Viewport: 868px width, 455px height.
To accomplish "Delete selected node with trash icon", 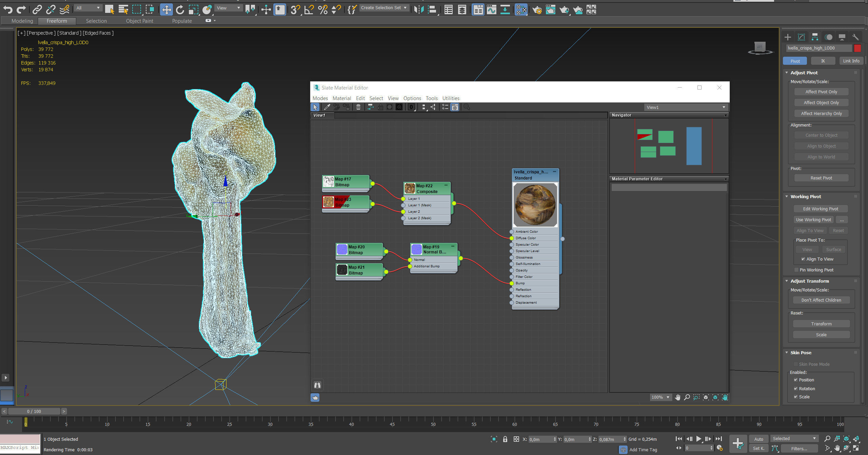I will [x=358, y=107].
